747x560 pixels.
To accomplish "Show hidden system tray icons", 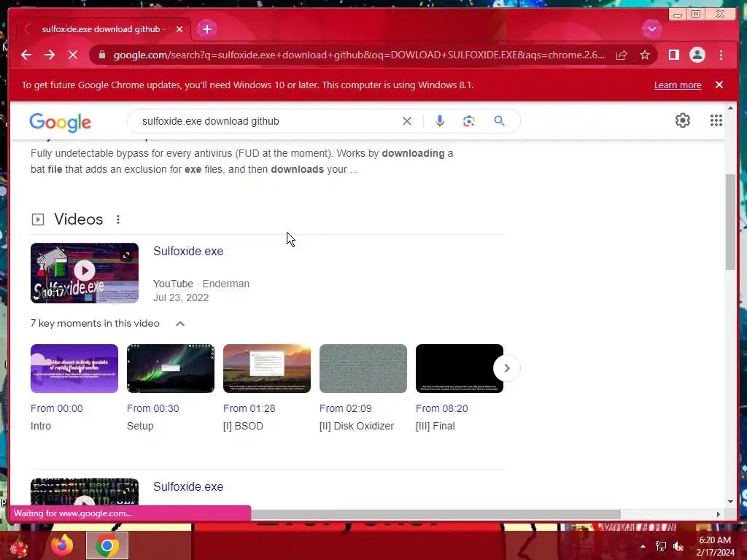I will point(643,546).
